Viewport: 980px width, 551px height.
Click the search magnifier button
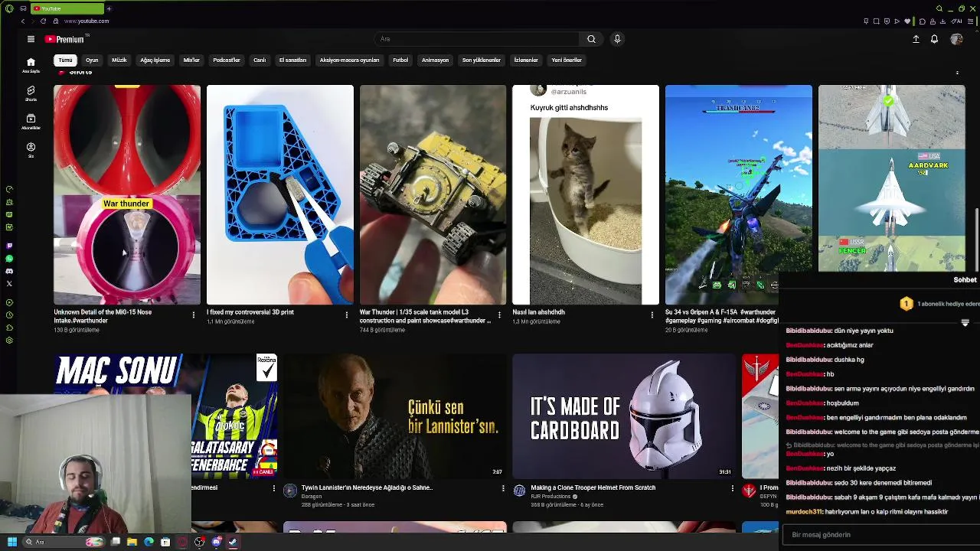[x=591, y=39]
